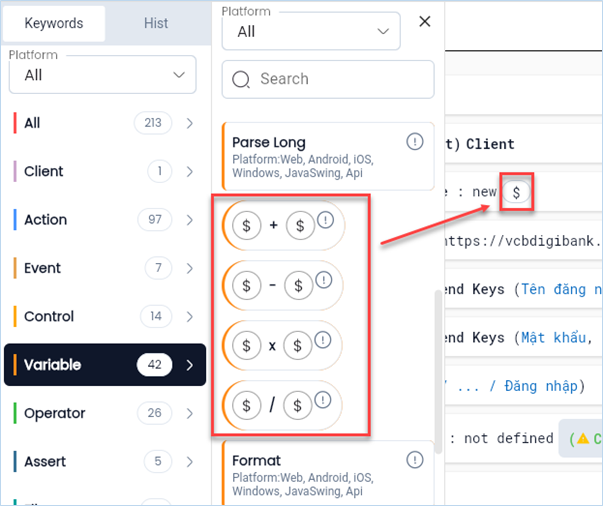Image resolution: width=603 pixels, height=506 pixels.
Task: Close the keyword list panel
Action: (x=424, y=21)
